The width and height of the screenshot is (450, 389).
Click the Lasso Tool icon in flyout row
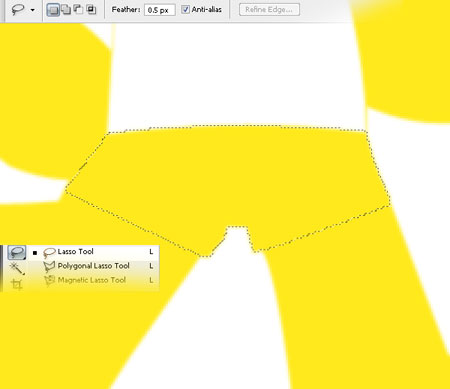pos(49,253)
